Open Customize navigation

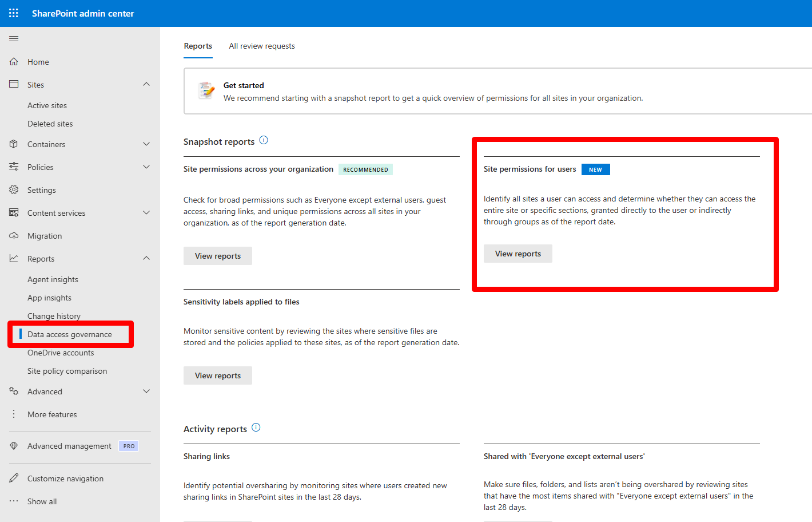[66, 478]
